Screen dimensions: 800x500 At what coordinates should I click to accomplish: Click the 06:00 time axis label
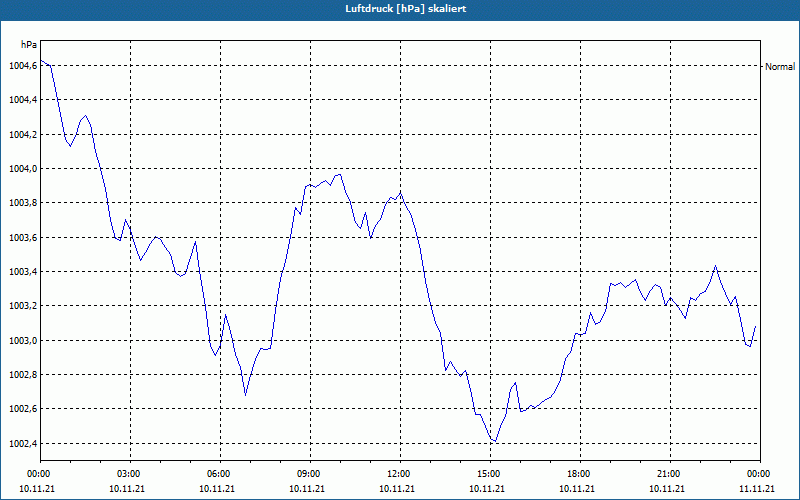[x=220, y=474]
